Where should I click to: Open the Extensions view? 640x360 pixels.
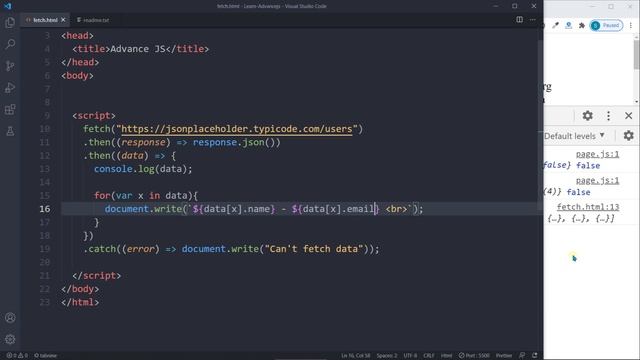pyautogui.click(x=10, y=109)
